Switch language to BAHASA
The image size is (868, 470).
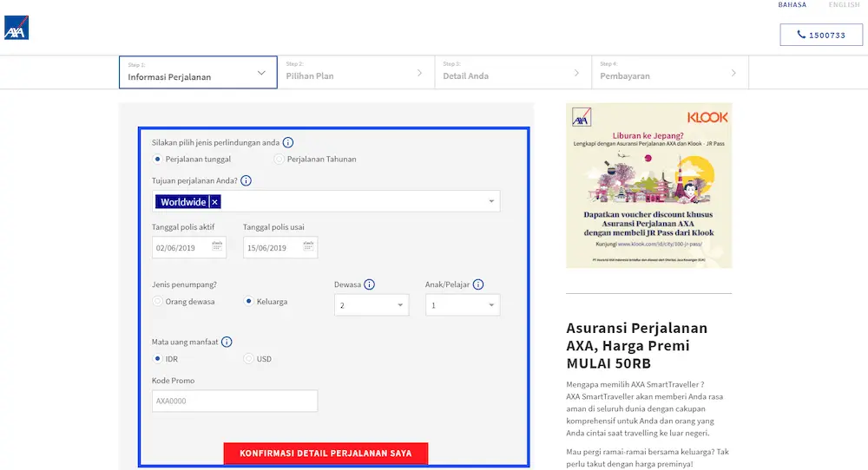(x=792, y=4)
